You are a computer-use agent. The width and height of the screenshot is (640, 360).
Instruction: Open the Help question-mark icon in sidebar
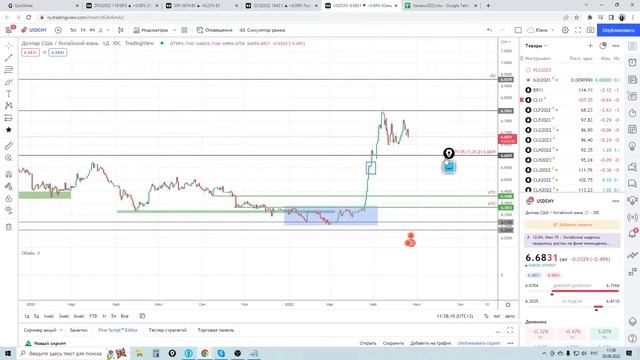tap(632, 338)
